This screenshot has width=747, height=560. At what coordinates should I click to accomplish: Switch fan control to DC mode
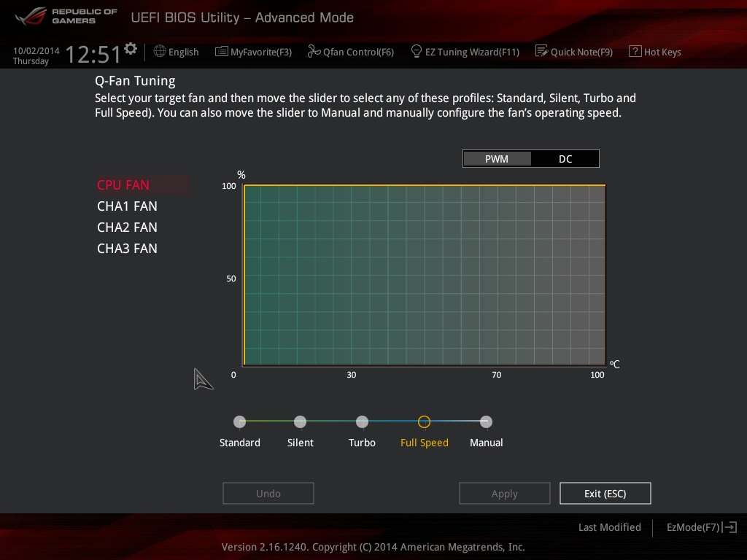click(565, 159)
